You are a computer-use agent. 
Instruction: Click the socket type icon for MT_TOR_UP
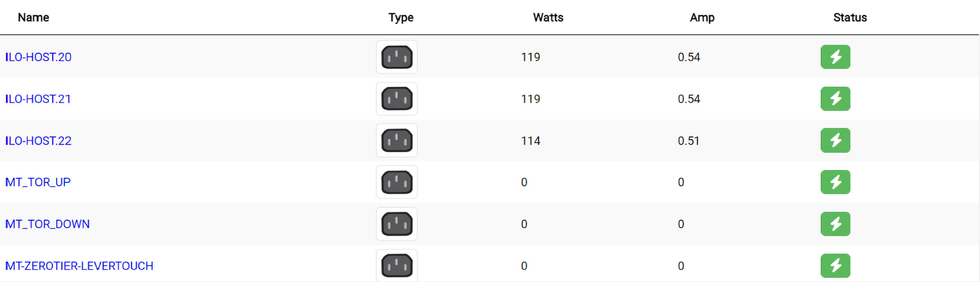click(397, 182)
